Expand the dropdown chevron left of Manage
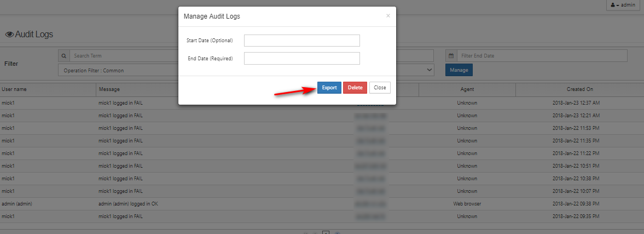Viewport: 644px width, 234px height. 429,70
